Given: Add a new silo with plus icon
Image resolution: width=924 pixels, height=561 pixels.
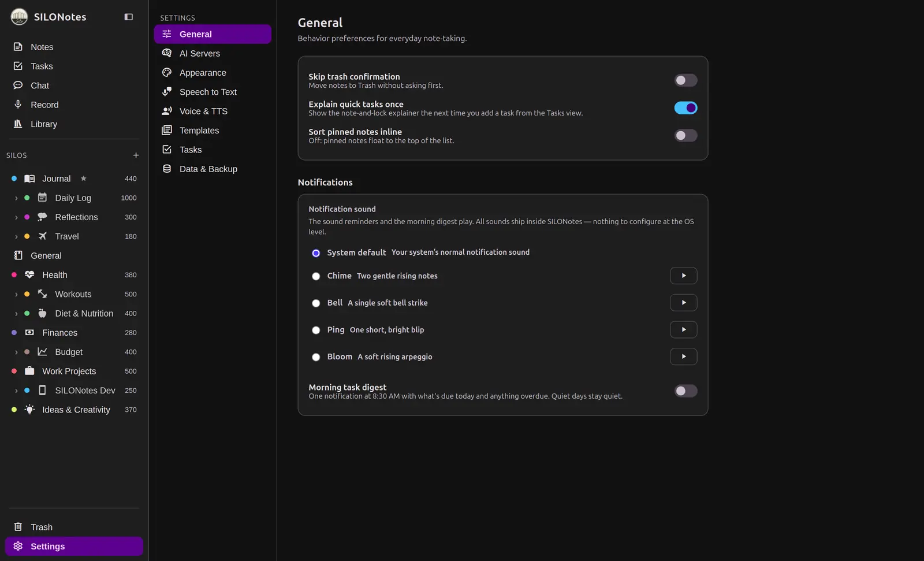Looking at the screenshot, I should point(136,155).
